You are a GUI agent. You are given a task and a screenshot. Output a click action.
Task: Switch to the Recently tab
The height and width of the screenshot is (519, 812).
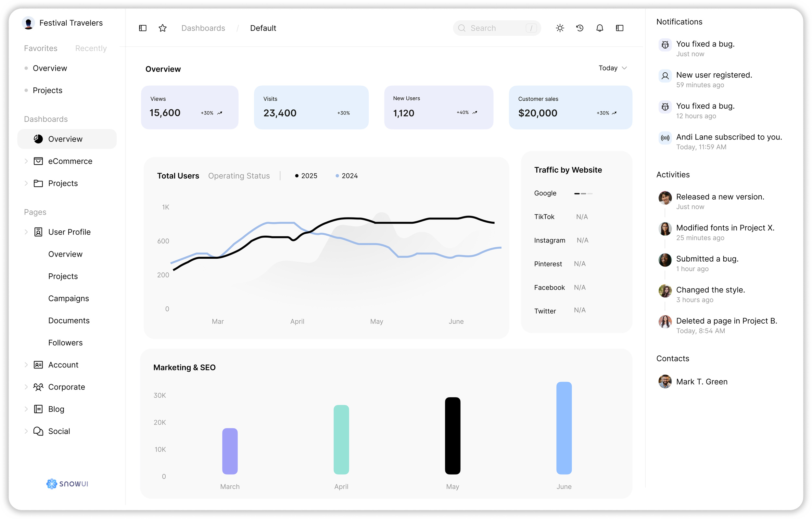[x=91, y=48]
